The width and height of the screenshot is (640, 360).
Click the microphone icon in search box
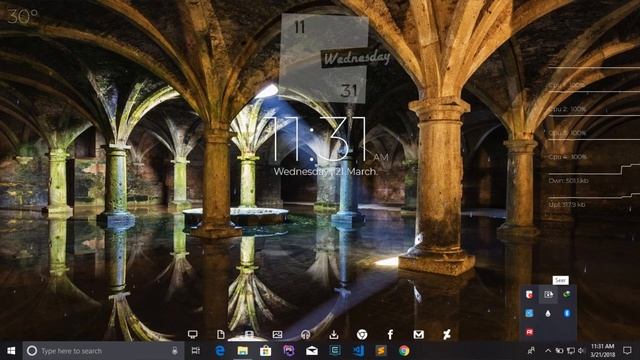click(175, 351)
